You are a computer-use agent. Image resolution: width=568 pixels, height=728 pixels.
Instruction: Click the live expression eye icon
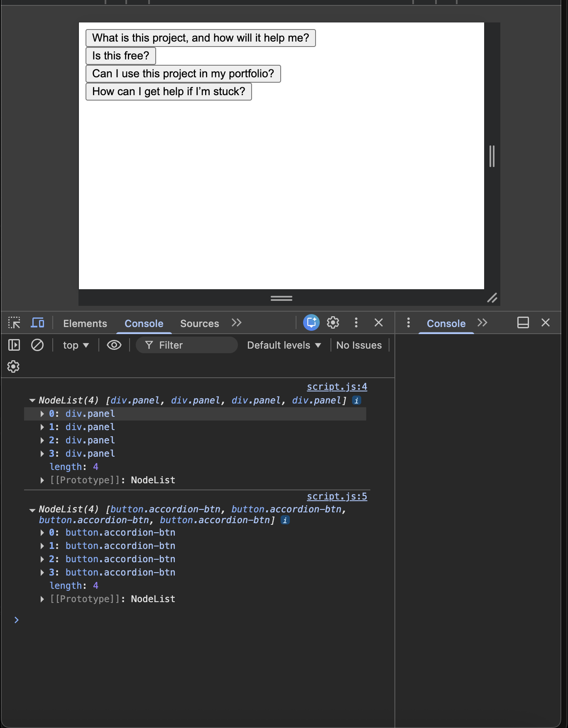[x=114, y=345]
